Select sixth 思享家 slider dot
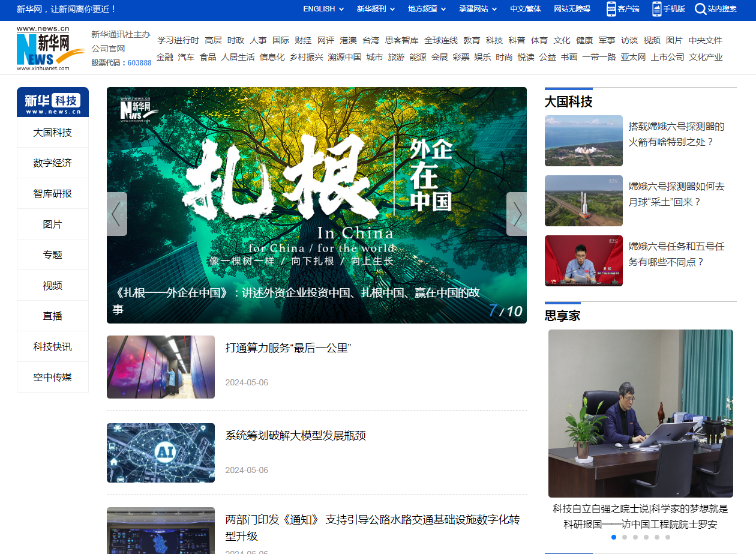 click(668, 537)
